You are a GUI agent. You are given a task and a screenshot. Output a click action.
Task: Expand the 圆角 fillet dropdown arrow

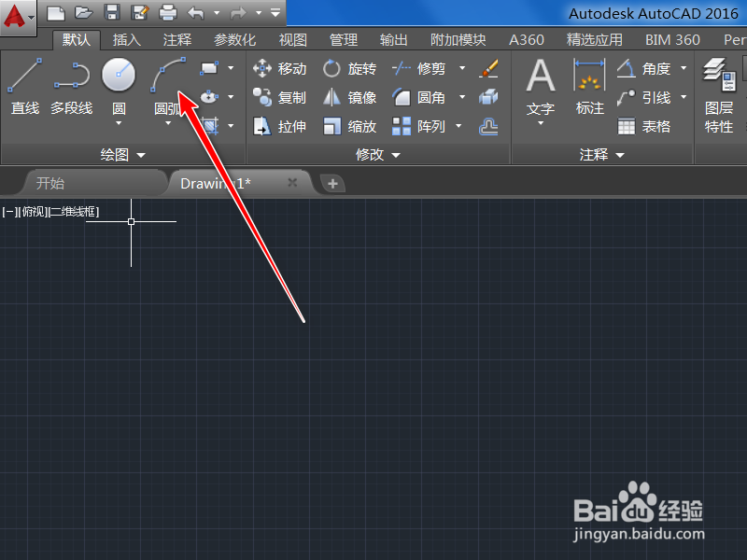click(x=462, y=97)
